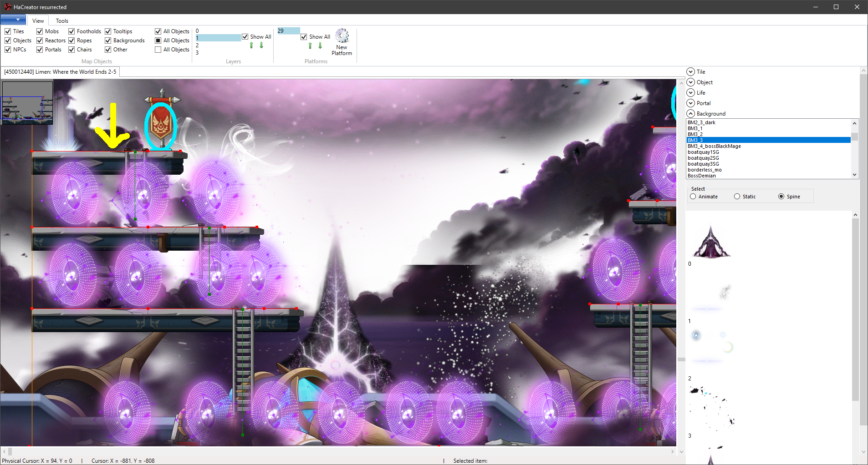Select the View tab
The width and height of the screenshot is (868, 465).
38,20
